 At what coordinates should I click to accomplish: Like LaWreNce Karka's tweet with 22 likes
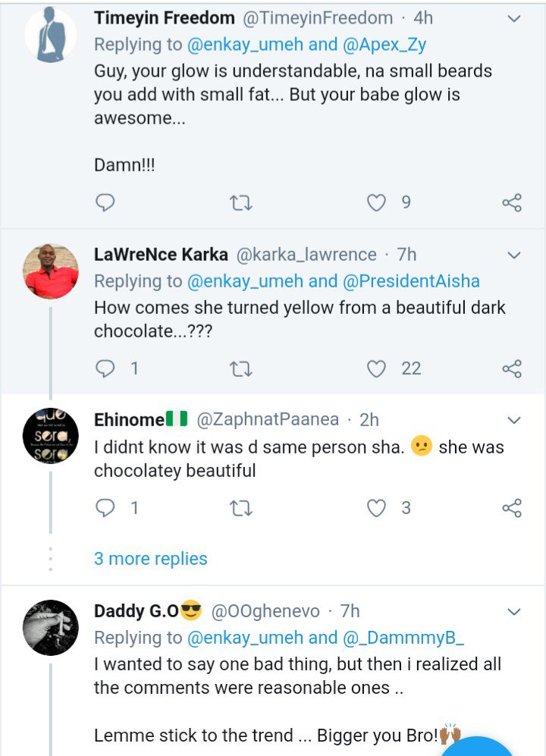pos(377,369)
